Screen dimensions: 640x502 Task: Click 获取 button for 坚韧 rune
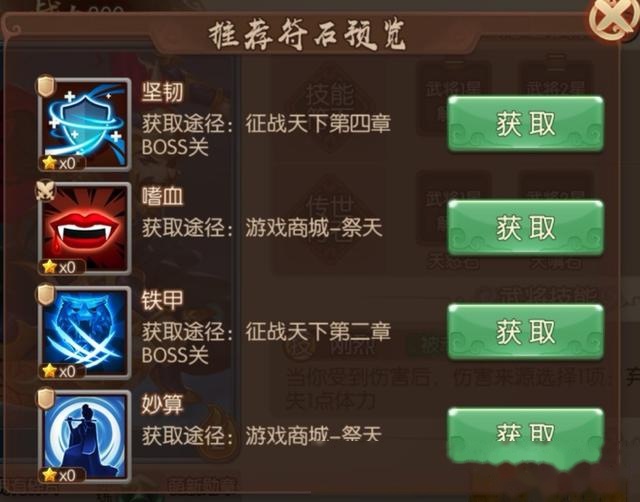point(526,124)
